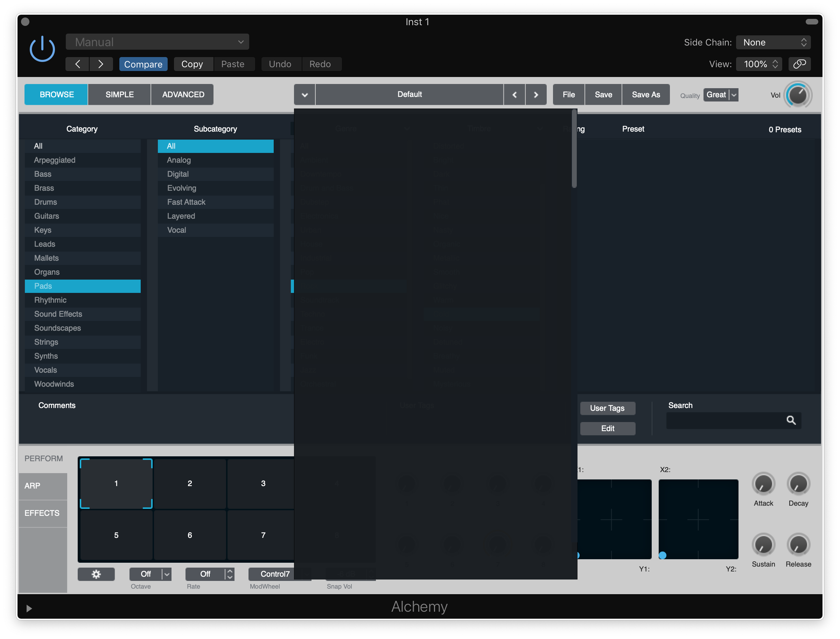This screenshot has height=639, width=840.
Task: Click the power button to bypass Alchemy
Action: 42,49
